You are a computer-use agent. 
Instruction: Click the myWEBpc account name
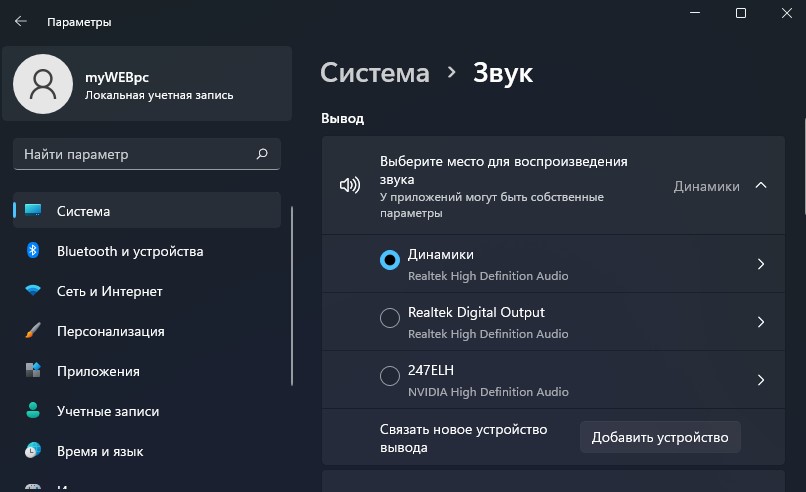[117, 77]
